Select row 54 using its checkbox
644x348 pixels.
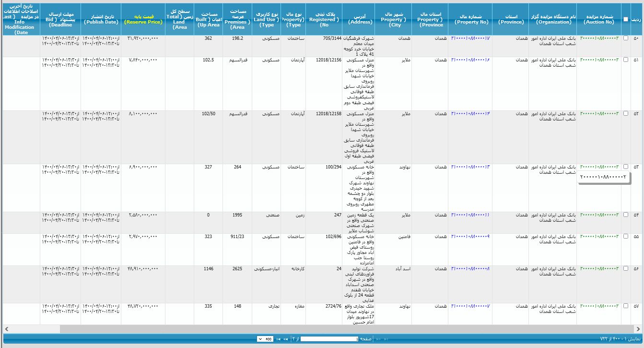coord(625,215)
